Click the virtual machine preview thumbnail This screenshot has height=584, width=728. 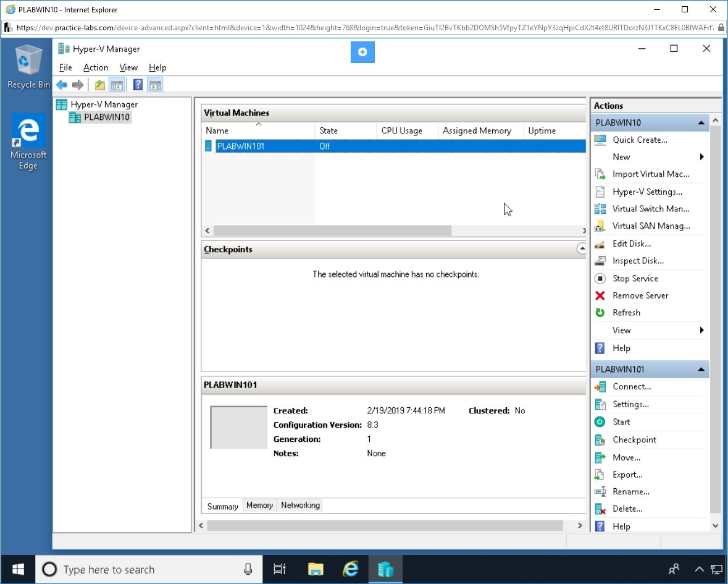(x=238, y=428)
